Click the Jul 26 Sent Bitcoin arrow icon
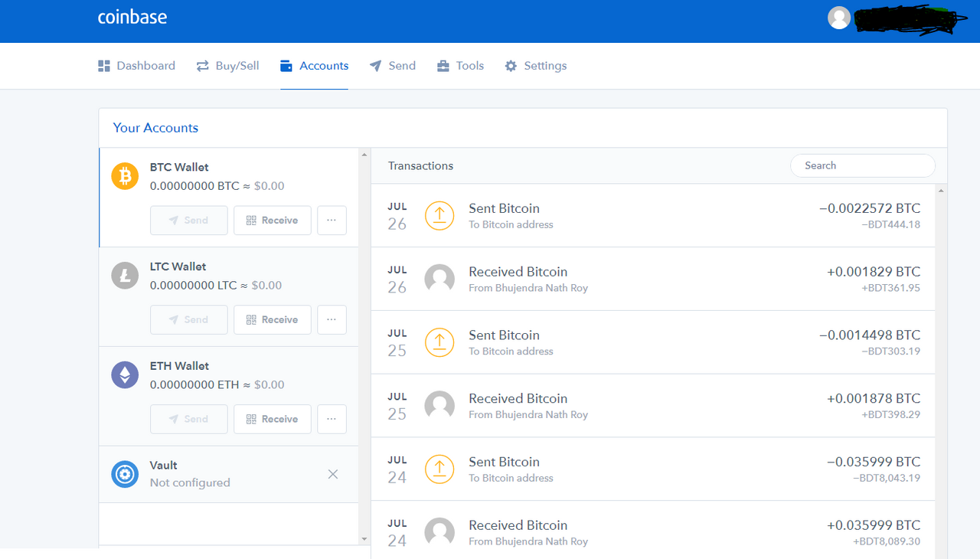 click(439, 215)
